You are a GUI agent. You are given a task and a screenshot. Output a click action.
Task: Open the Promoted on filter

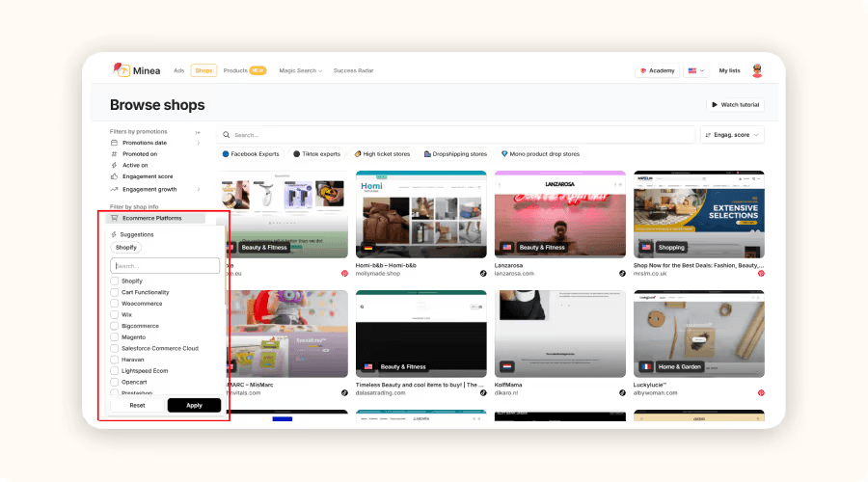coord(140,154)
